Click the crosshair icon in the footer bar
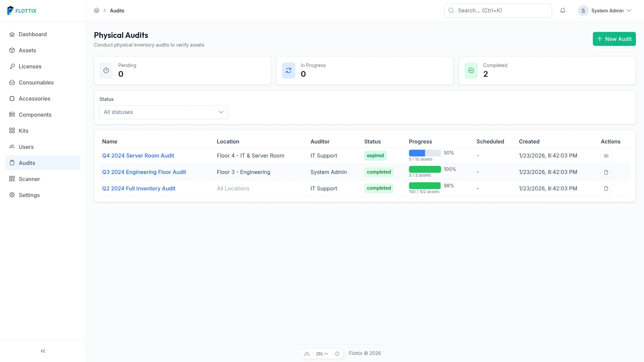The width and height of the screenshot is (644, 362). click(337, 354)
